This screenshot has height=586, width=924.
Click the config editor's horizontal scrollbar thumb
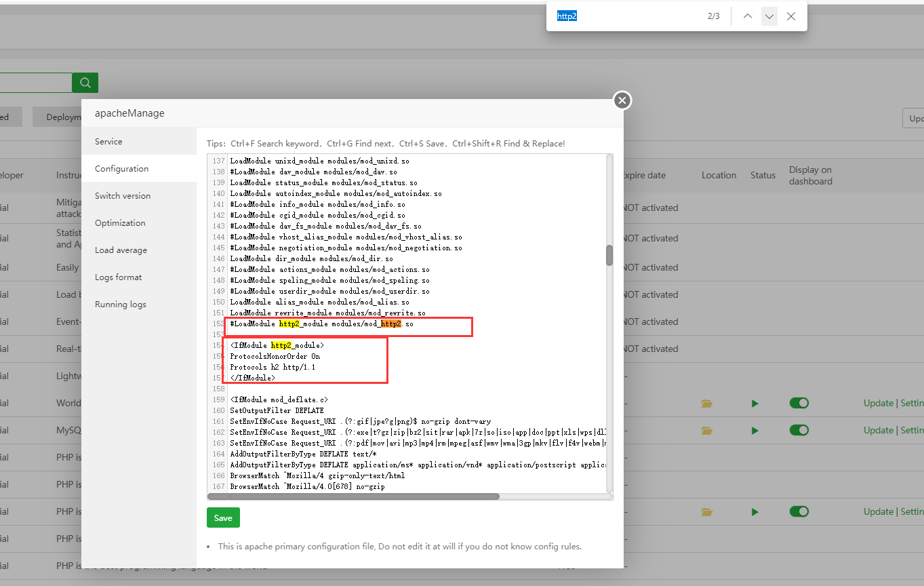[353, 496]
